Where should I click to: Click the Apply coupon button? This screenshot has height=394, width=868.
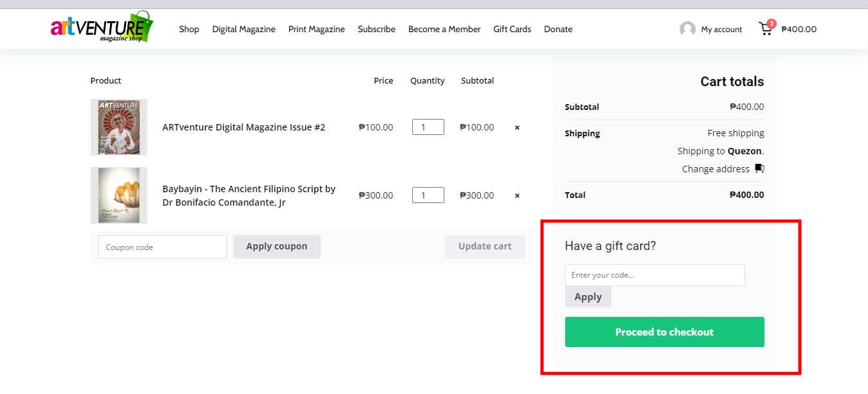(276, 246)
